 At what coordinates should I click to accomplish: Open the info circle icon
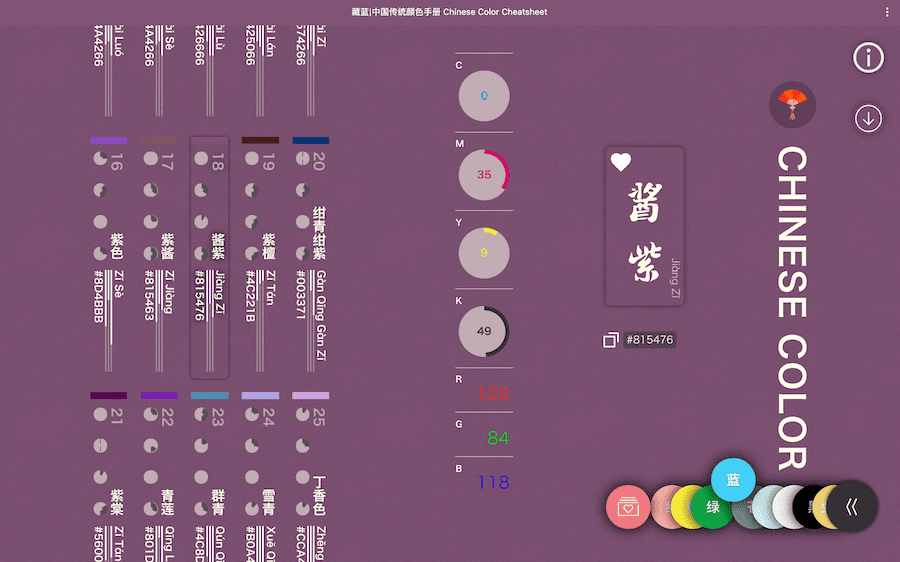[868, 57]
